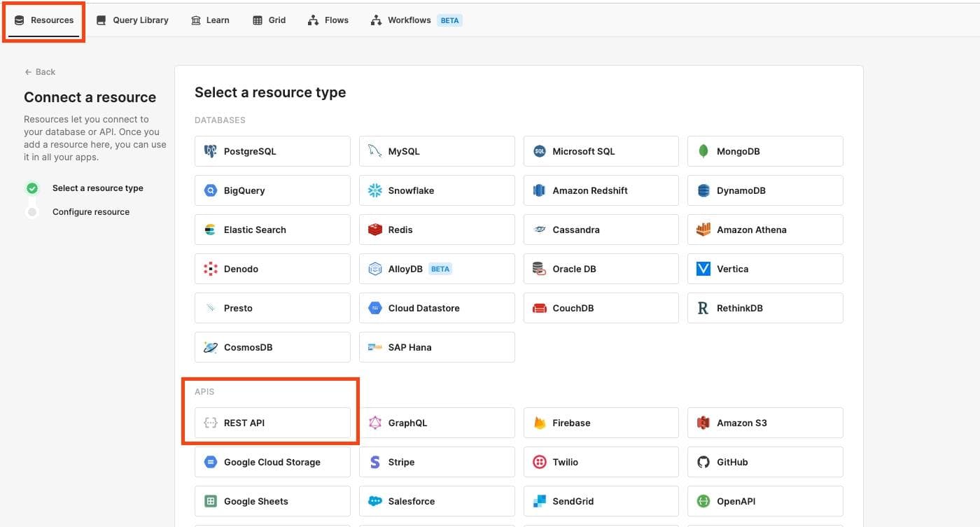Pick the highlighted REST API resource

click(x=272, y=422)
